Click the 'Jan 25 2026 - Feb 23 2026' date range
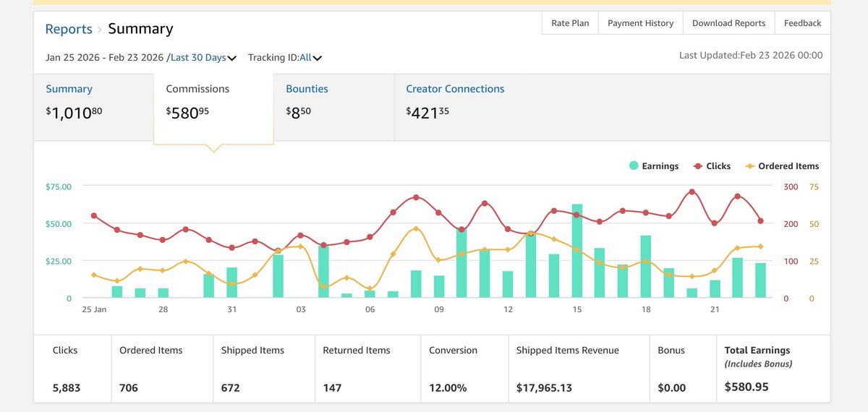Image resolution: width=868 pixels, height=412 pixels. point(105,57)
